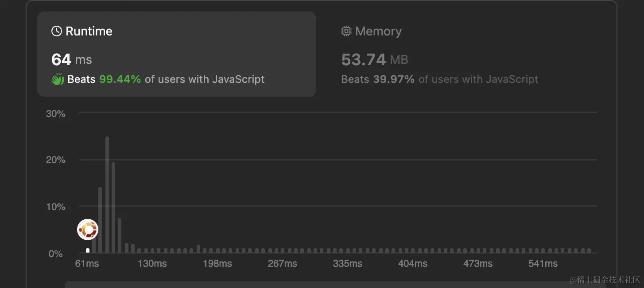Click the 335ms x-axis label
The height and width of the screenshot is (288, 644).
click(347, 264)
